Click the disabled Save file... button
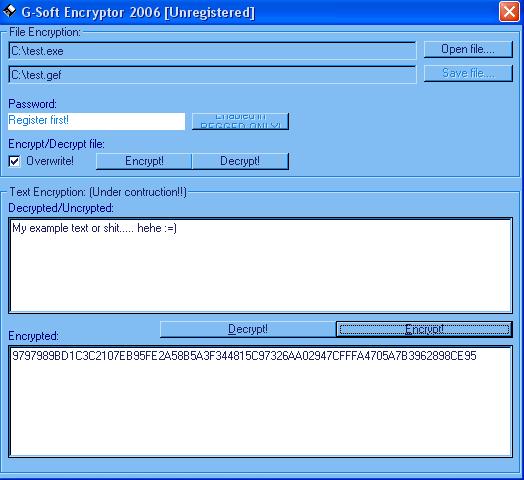Screen dimensions: 524x480 [x=468, y=73]
